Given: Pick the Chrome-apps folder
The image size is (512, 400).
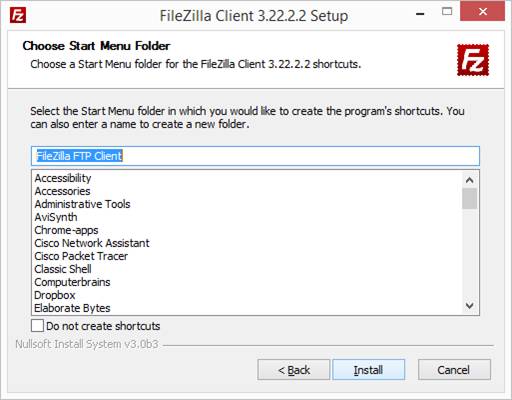Looking at the screenshot, I should 66,230.
